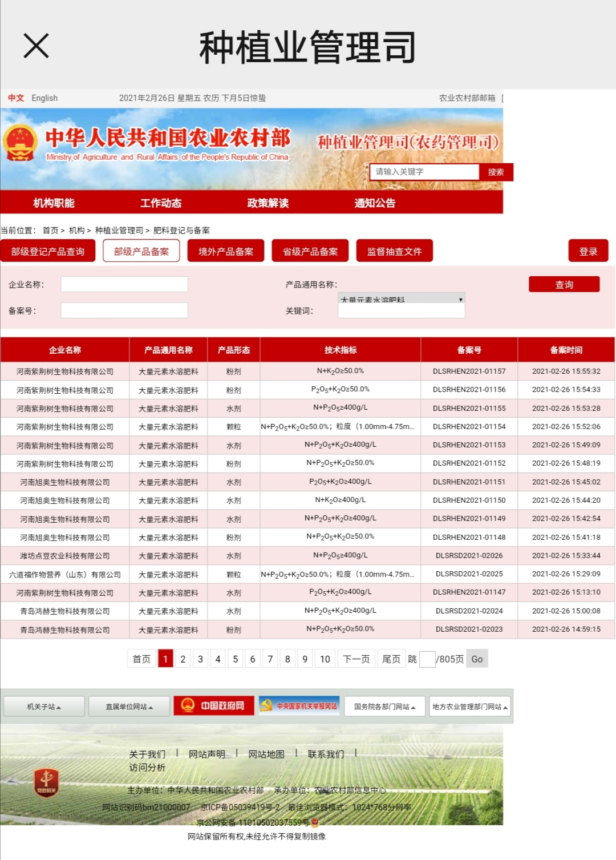Open 地方农业管理部门网站 dropdown
The image size is (616, 860).
[x=469, y=706]
